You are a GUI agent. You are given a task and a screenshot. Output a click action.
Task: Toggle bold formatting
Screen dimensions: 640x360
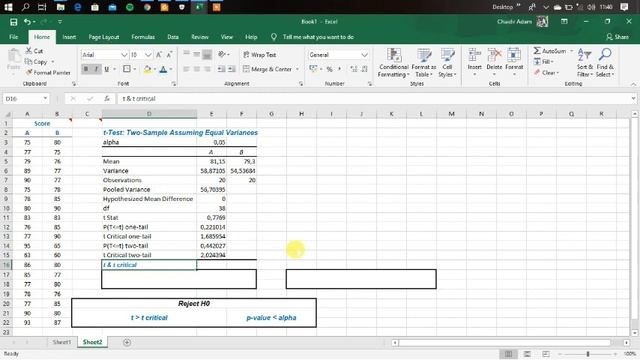86,69
